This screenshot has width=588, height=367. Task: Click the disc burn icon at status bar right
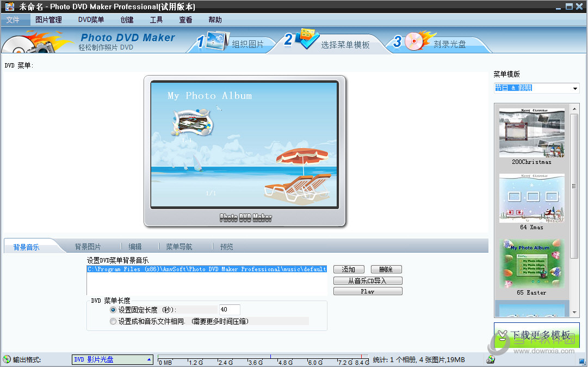coord(491,359)
